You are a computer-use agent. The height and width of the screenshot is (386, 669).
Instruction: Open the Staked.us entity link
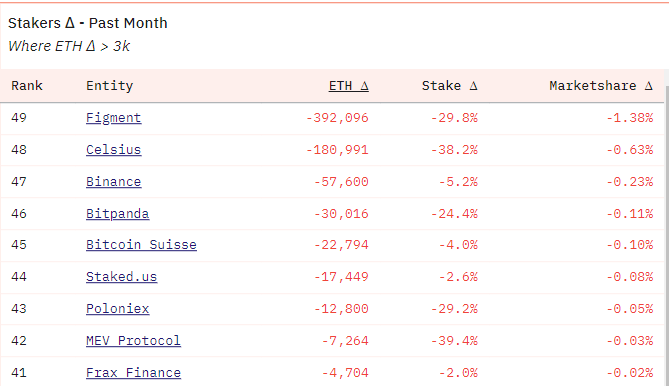[122, 277]
